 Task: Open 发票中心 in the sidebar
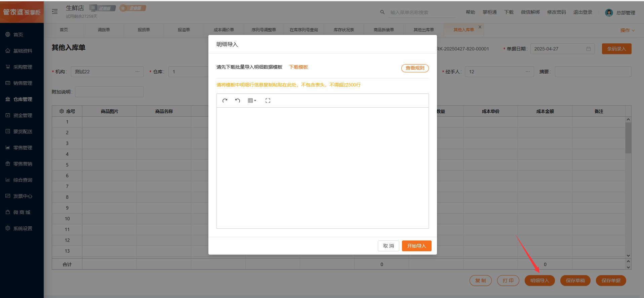tap(22, 196)
